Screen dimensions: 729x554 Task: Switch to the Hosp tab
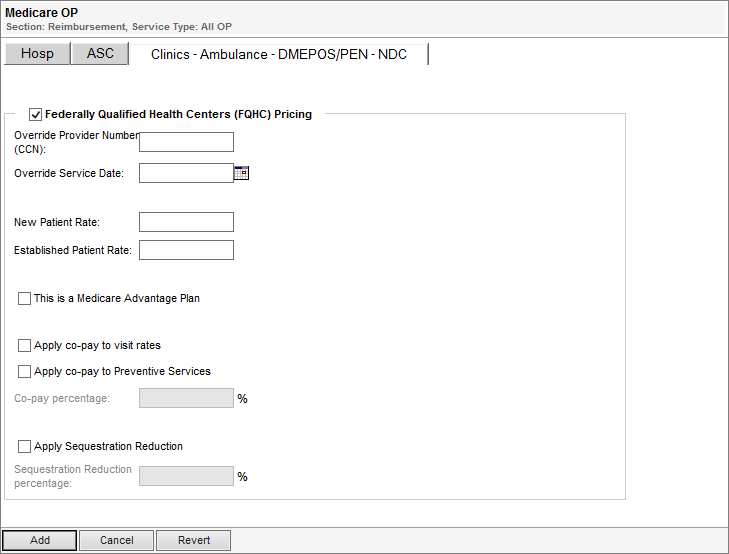[x=37, y=53]
